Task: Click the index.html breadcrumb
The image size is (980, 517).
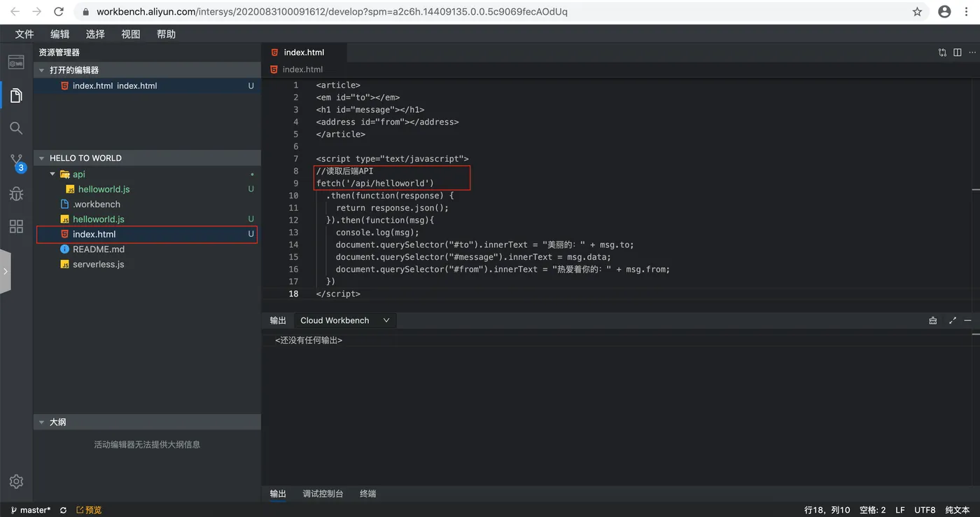Action: pyautogui.click(x=302, y=69)
